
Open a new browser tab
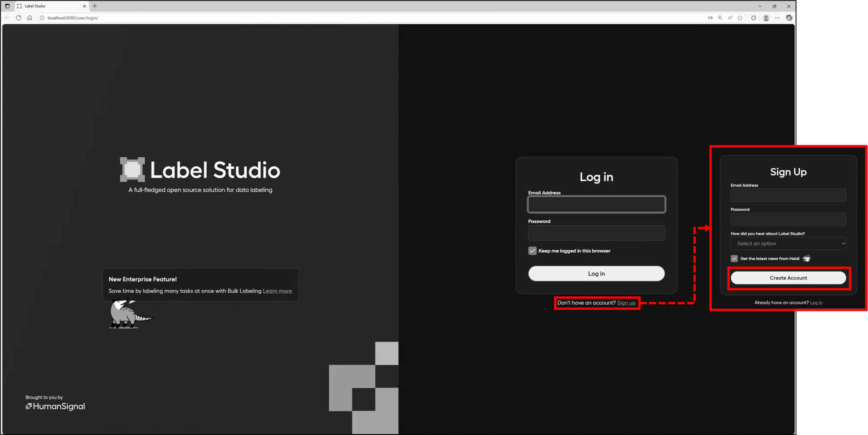(95, 6)
